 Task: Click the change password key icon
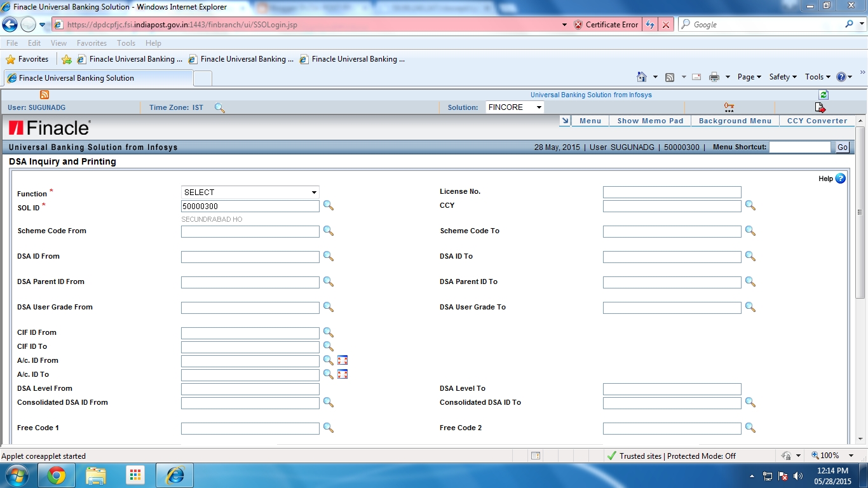click(728, 107)
